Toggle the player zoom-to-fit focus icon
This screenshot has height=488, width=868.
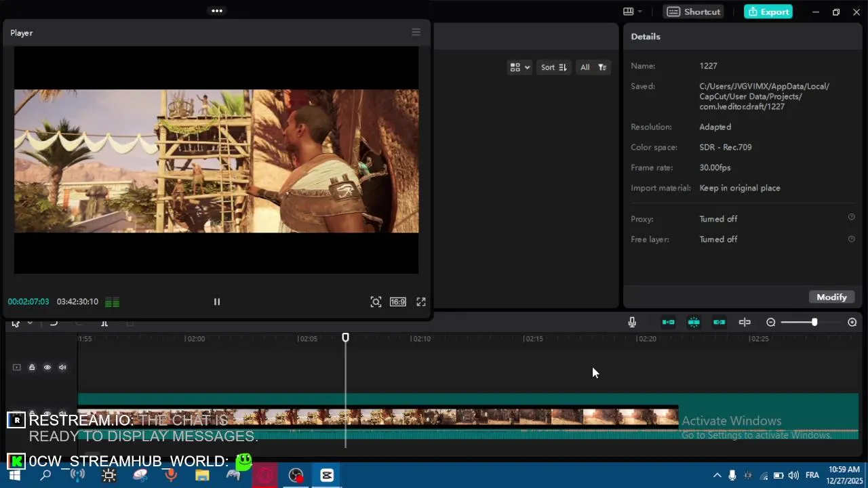(x=376, y=302)
